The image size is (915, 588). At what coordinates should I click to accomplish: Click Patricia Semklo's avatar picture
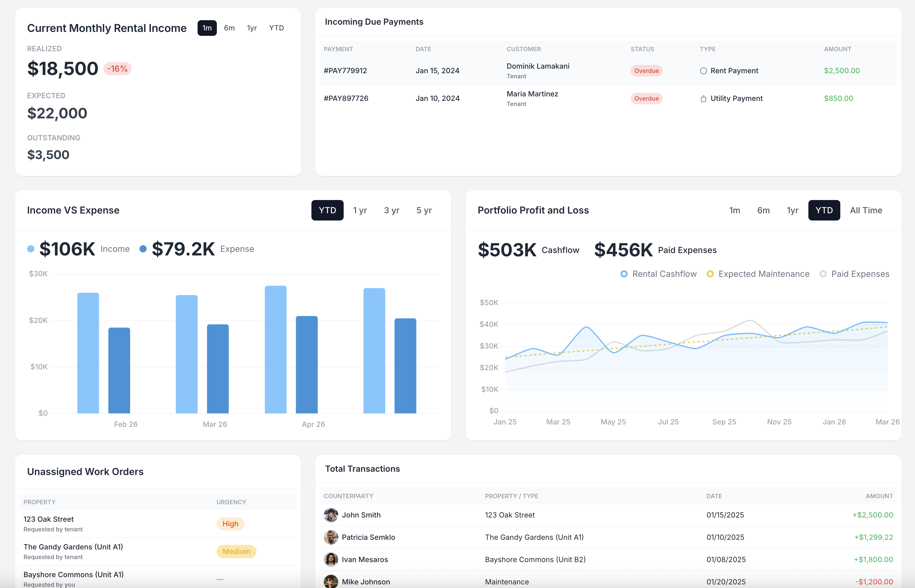pyautogui.click(x=331, y=537)
